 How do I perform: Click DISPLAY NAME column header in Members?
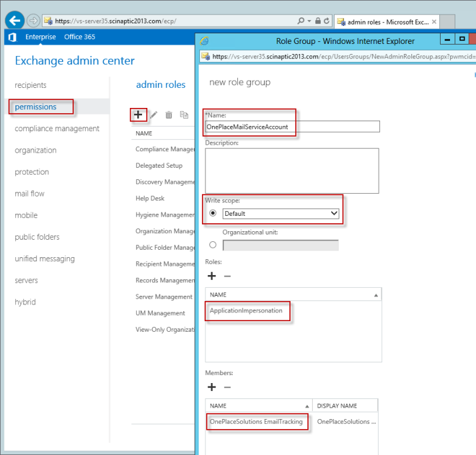click(345, 406)
